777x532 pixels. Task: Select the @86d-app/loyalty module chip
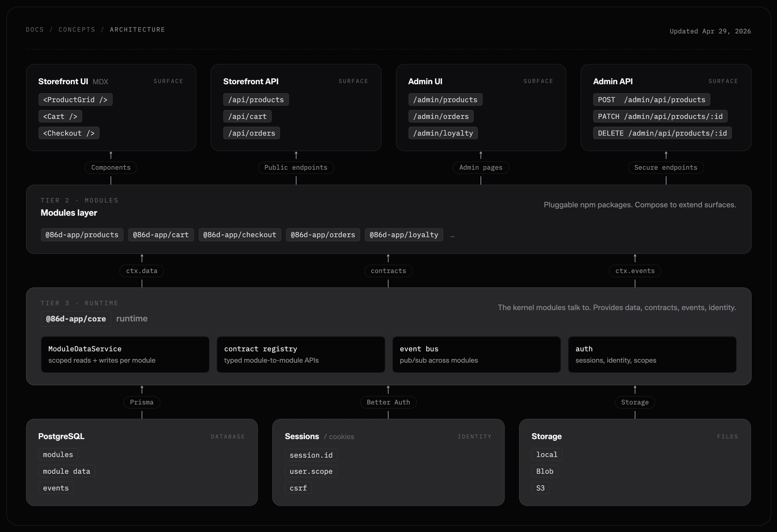tap(404, 234)
